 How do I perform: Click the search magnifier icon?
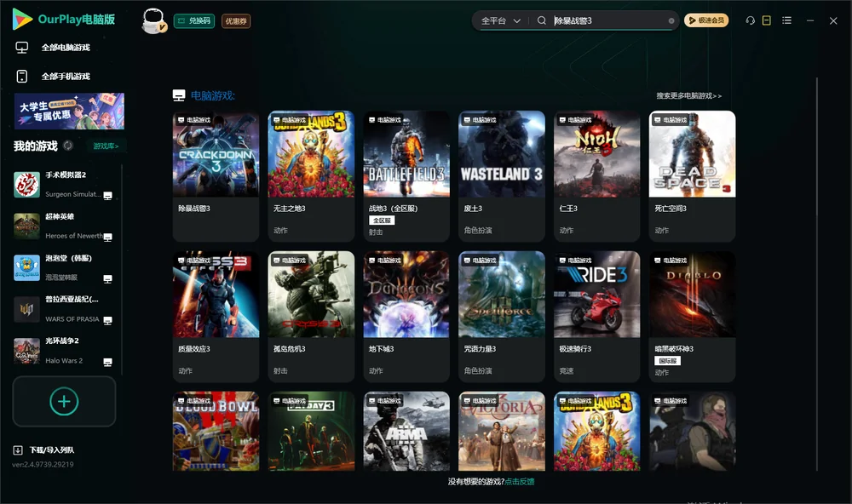coord(542,20)
